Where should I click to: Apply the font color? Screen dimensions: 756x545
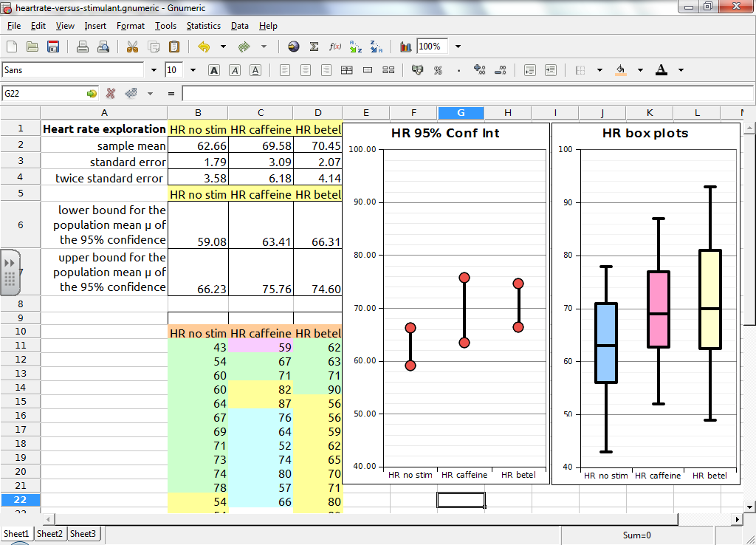point(661,70)
